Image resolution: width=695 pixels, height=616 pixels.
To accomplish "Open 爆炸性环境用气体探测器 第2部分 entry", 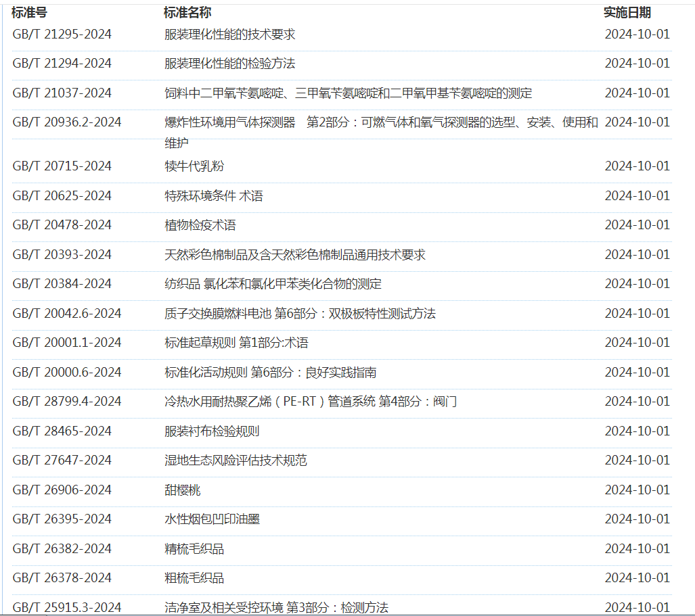I will 381,122.
